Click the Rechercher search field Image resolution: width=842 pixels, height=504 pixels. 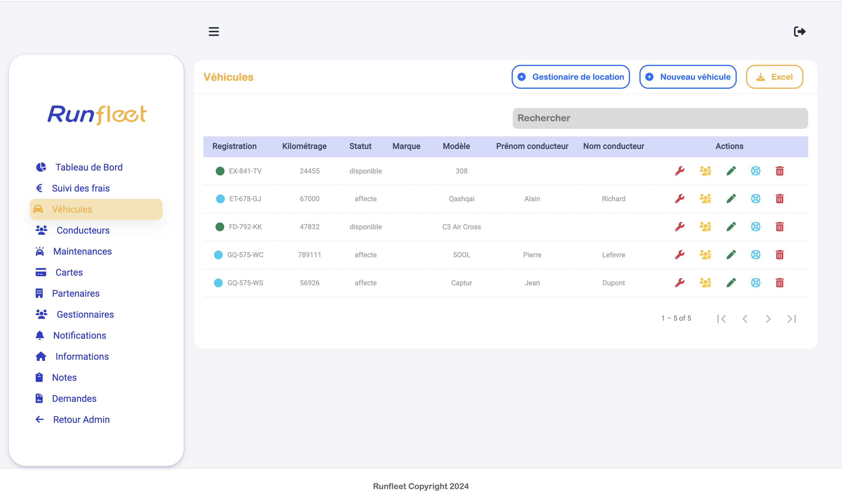coord(660,118)
